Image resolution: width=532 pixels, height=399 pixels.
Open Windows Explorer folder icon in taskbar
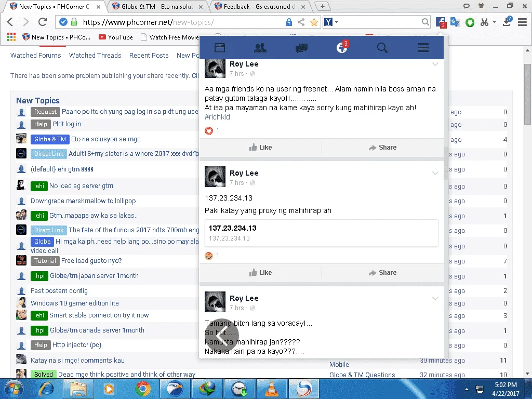pos(79,389)
